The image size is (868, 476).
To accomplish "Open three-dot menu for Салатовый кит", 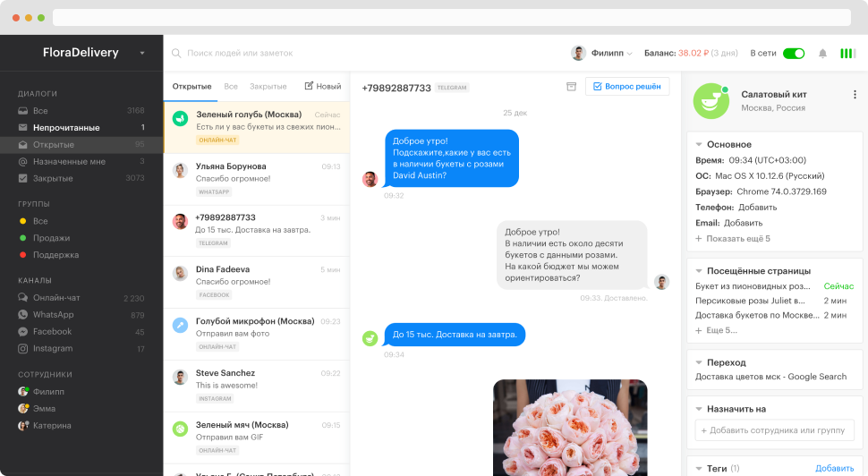I will coord(855,95).
